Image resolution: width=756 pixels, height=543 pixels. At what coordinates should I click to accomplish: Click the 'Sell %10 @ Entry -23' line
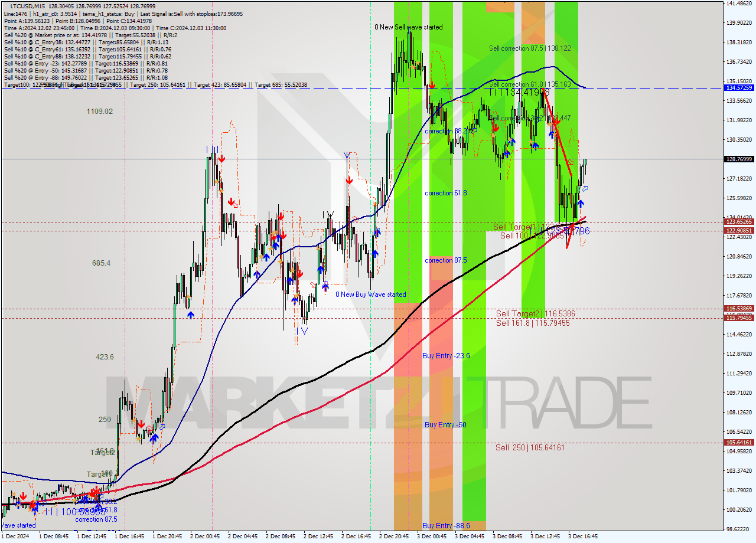point(86,63)
